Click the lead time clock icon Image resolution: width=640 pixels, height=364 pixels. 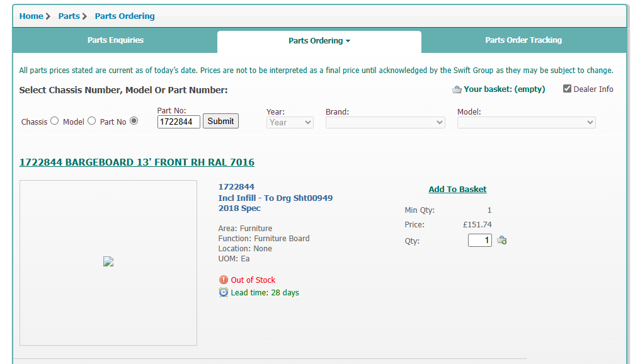click(224, 292)
